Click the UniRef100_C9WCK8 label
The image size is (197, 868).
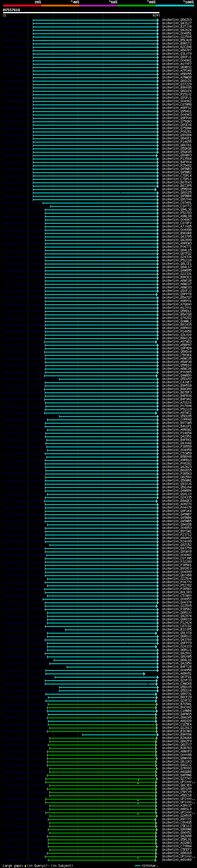pos(177,684)
